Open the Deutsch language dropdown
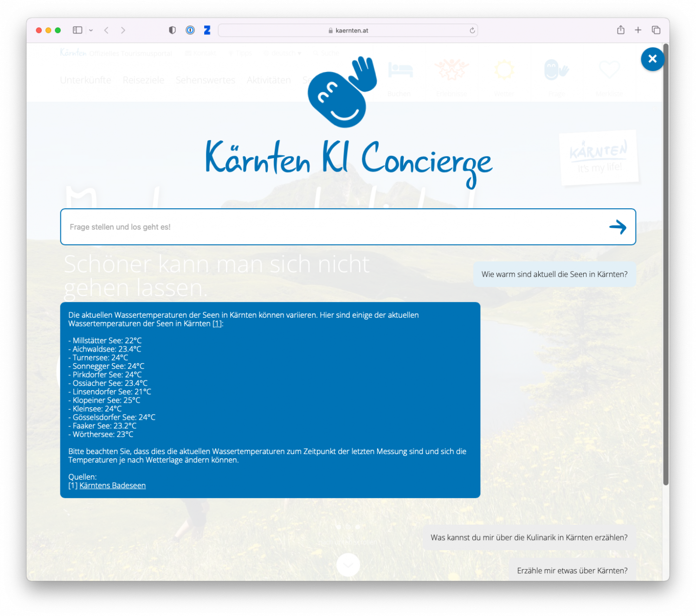This screenshot has height=616, width=696. pos(283,53)
